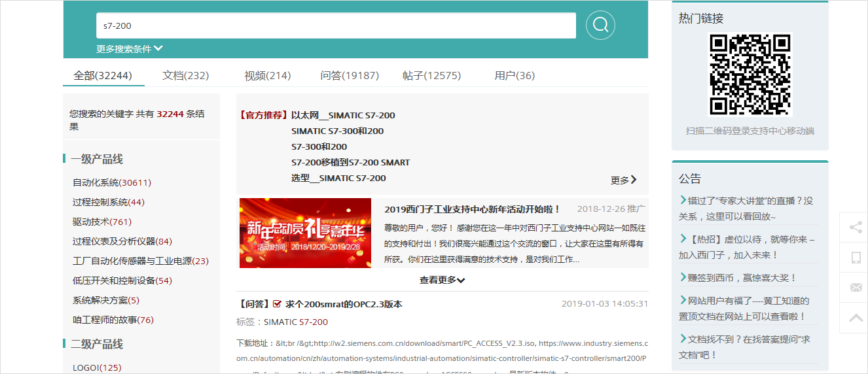This screenshot has height=374, width=868.
Task: Click the magnifier search button
Action: coord(600,25)
